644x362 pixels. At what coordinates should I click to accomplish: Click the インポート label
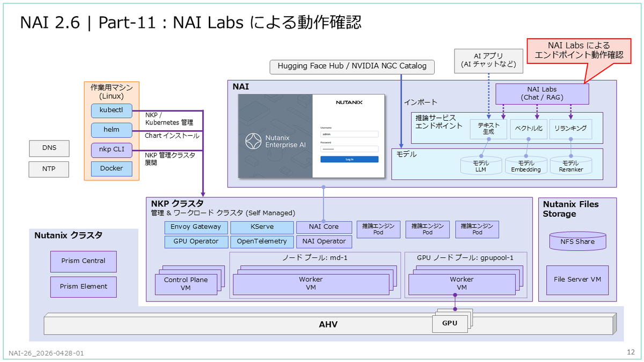coord(420,102)
